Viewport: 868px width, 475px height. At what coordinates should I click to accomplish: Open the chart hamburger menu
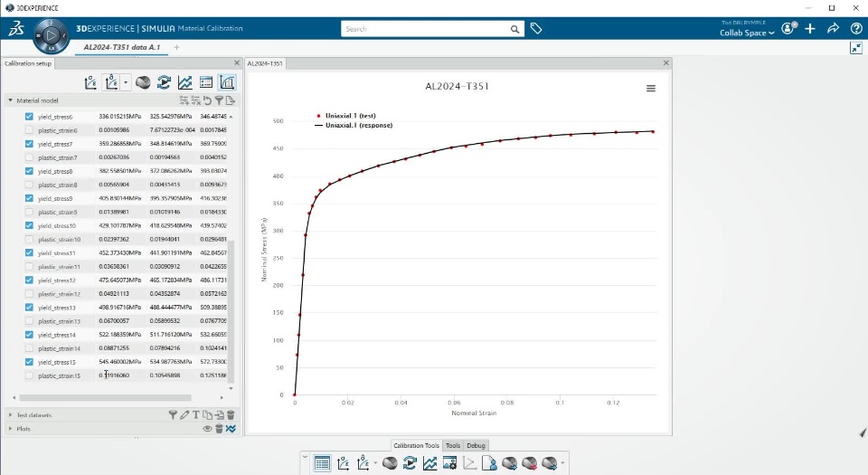[651, 89]
